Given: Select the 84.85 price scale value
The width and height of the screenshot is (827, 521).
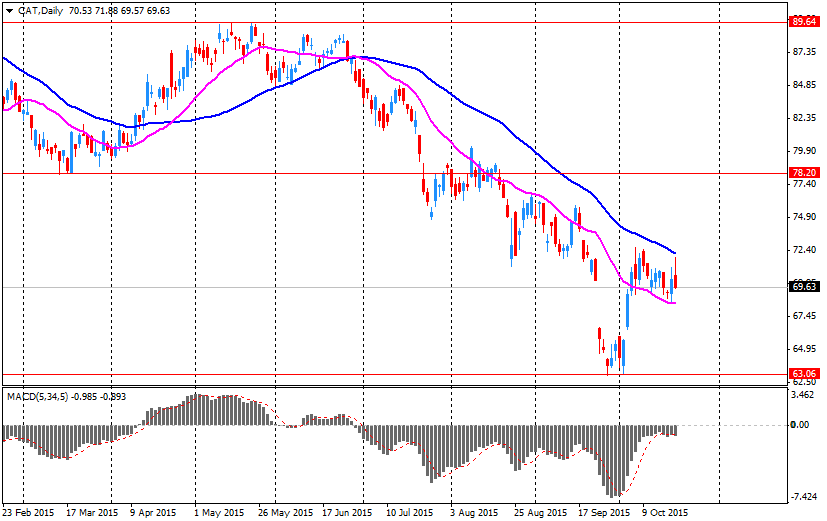Looking at the screenshot, I should tap(804, 85).
